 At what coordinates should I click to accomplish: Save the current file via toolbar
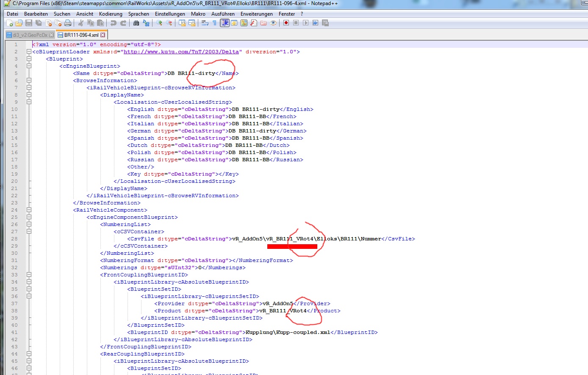(29, 23)
